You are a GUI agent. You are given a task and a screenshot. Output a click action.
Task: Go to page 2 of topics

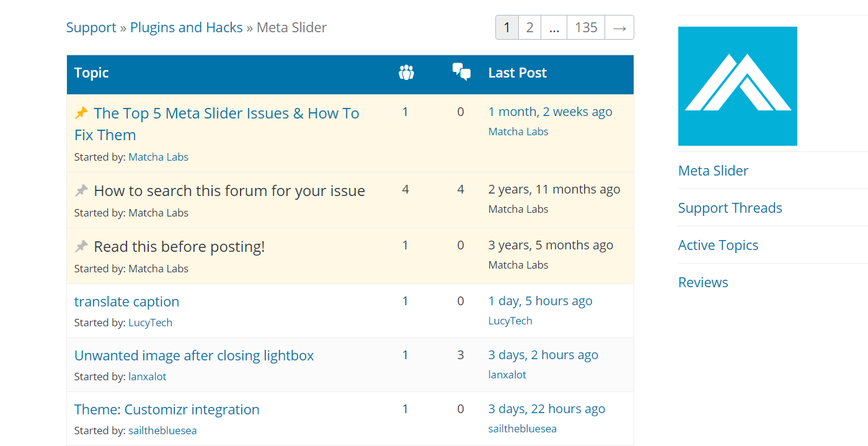[529, 27]
